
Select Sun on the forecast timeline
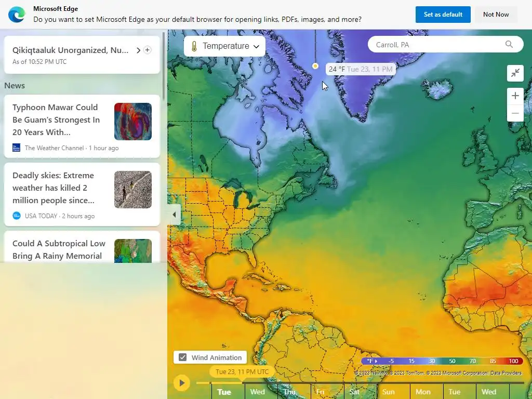pos(389,392)
